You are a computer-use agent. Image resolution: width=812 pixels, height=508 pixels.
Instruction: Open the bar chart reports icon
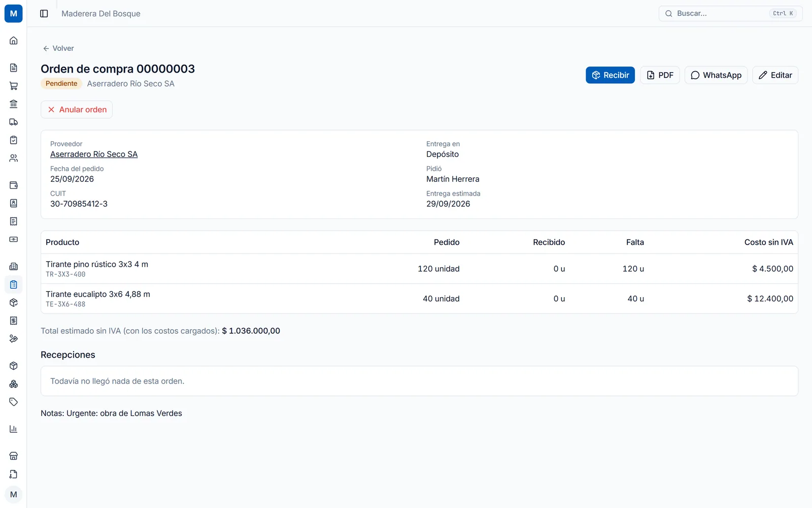pos(14,429)
